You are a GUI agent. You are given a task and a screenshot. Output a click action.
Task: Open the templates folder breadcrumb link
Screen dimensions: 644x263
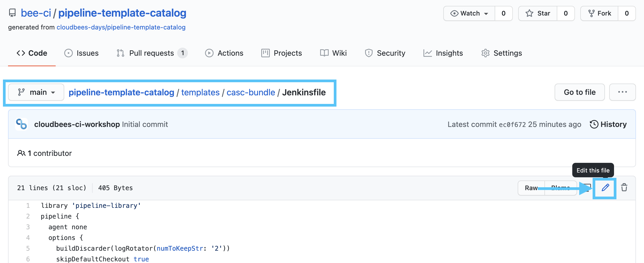[200, 92]
